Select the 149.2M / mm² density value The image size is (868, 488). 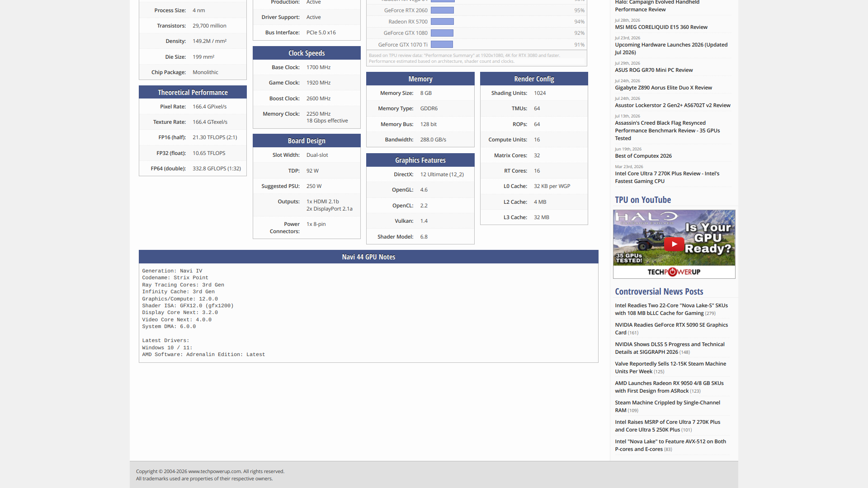tap(209, 41)
